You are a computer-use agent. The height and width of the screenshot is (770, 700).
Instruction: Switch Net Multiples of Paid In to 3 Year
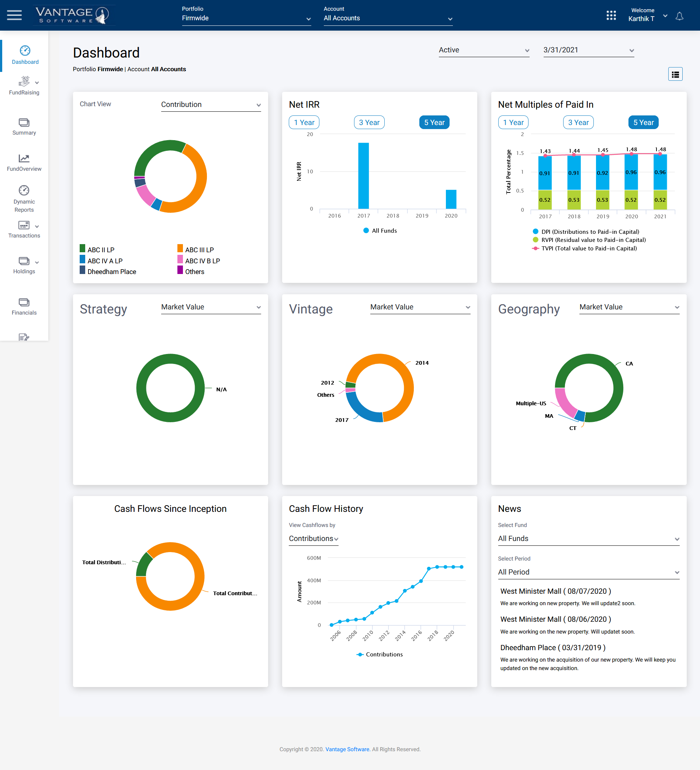point(578,122)
